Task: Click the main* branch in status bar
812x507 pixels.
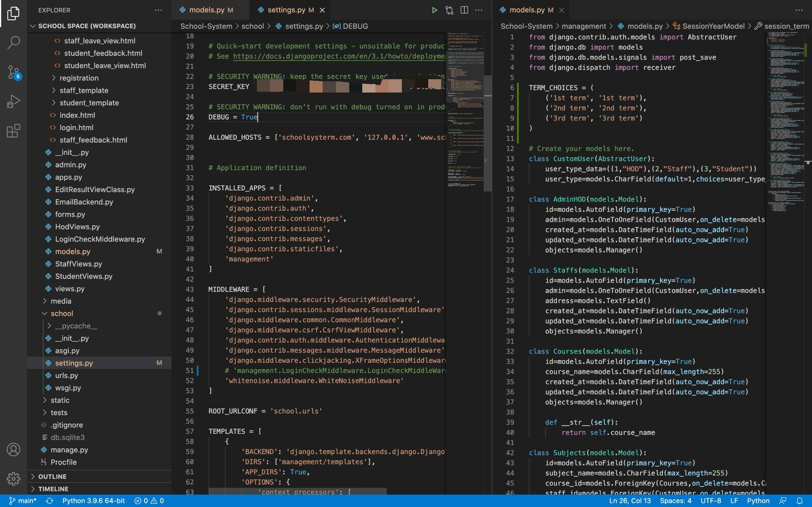Action: click(x=23, y=501)
